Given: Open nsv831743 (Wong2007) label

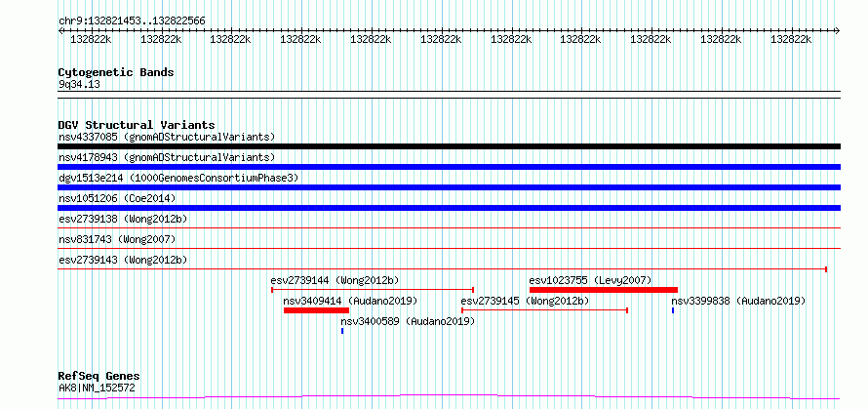Looking at the screenshot, I should pyautogui.click(x=117, y=239).
